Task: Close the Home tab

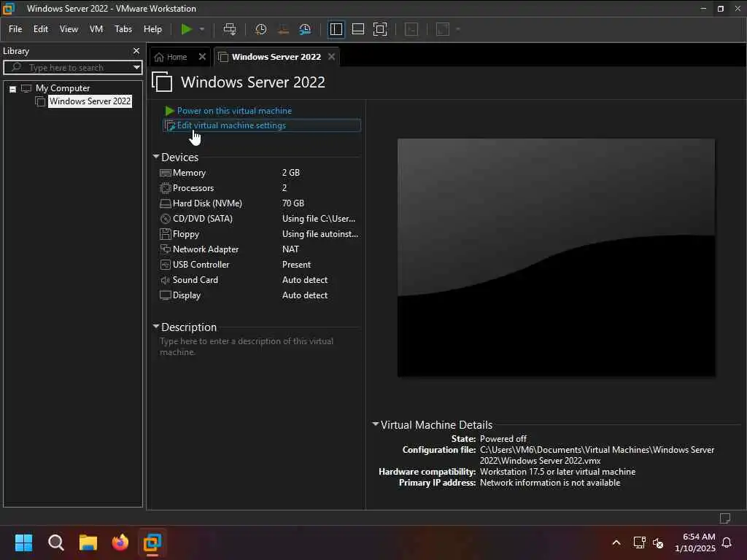Action: click(x=202, y=57)
